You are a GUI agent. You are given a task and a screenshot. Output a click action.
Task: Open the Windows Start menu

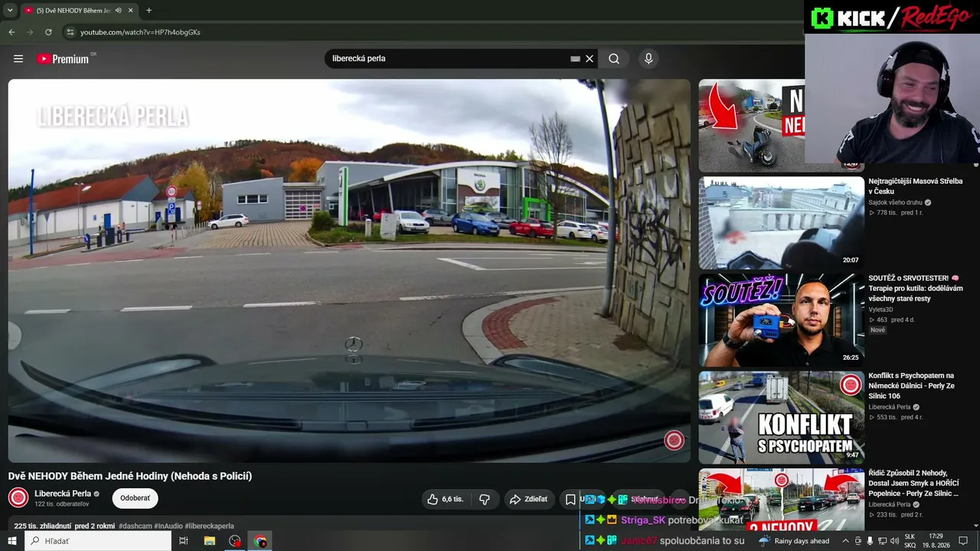click(12, 541)
